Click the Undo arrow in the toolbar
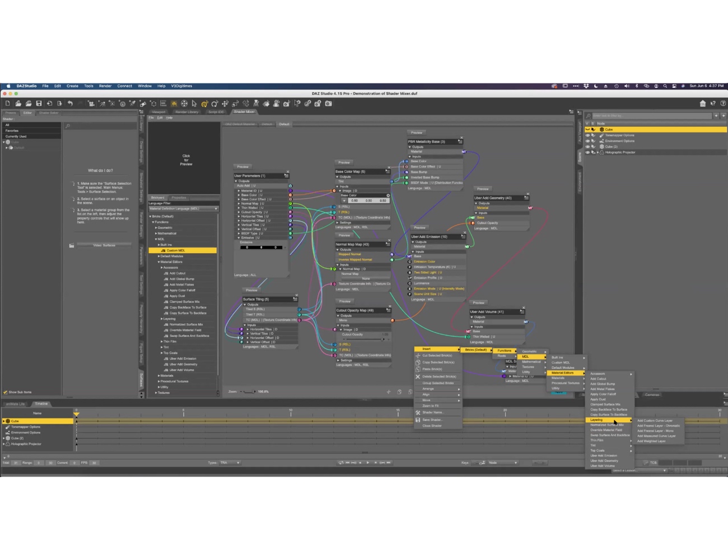728x560 pixels. [x=70, y=104]
